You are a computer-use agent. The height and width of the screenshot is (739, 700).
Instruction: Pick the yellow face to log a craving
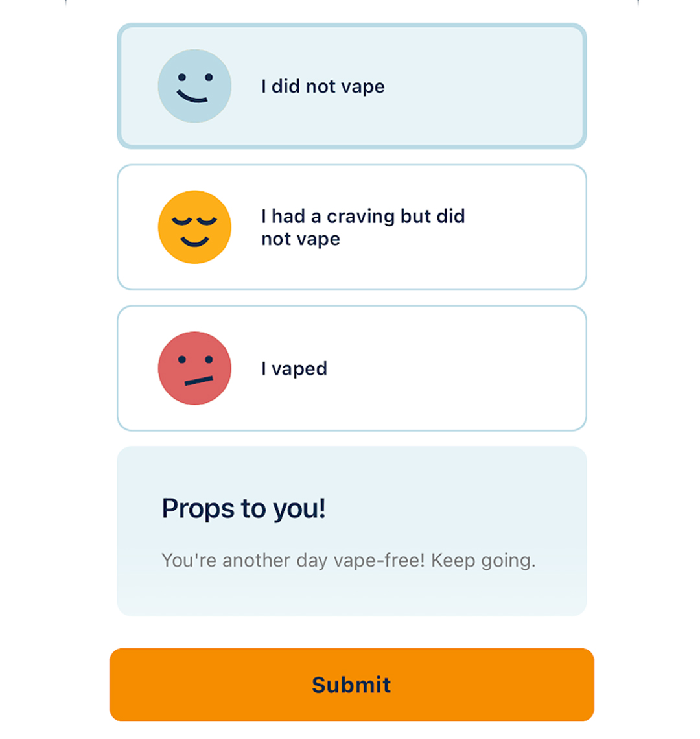pos(194,227)
